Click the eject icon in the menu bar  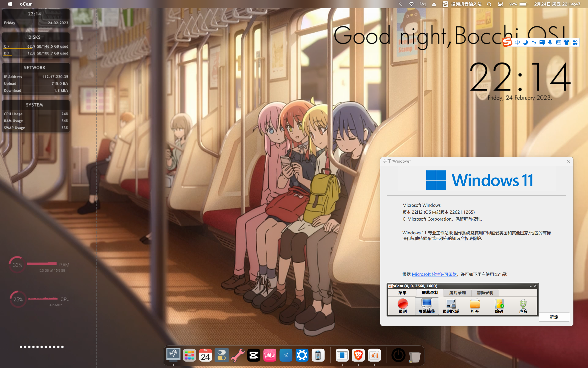tap(434, 4)
